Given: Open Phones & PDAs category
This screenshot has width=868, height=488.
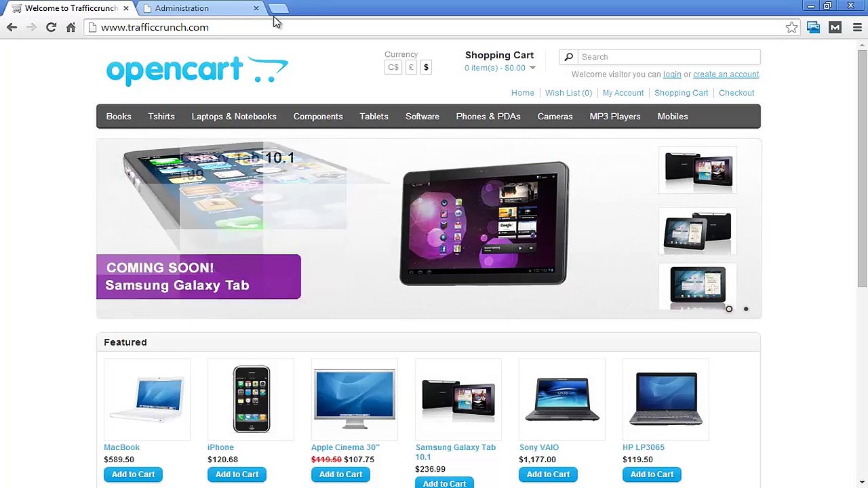Looking at the screenshot, I should [488, 117].
